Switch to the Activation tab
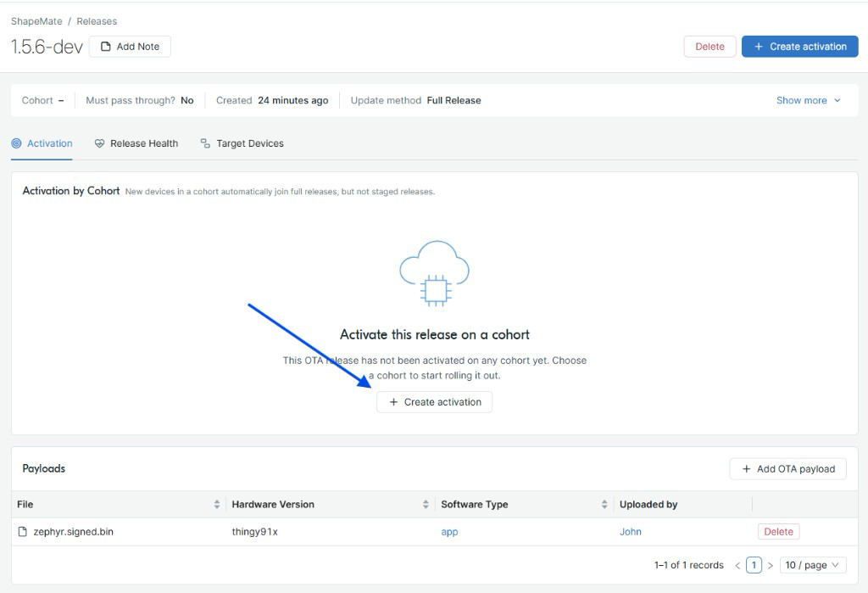The height and width of the screenshot is (593, 868). (42, 143)
